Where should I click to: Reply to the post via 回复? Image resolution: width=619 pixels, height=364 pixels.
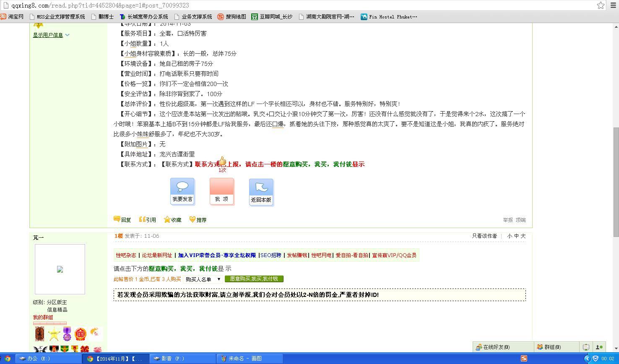pyautogui.click(x=122, y=220)
